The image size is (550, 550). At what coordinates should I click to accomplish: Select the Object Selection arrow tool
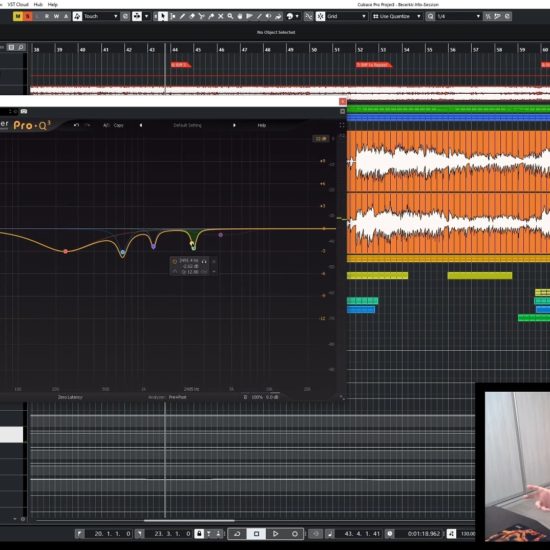point(163,16)
